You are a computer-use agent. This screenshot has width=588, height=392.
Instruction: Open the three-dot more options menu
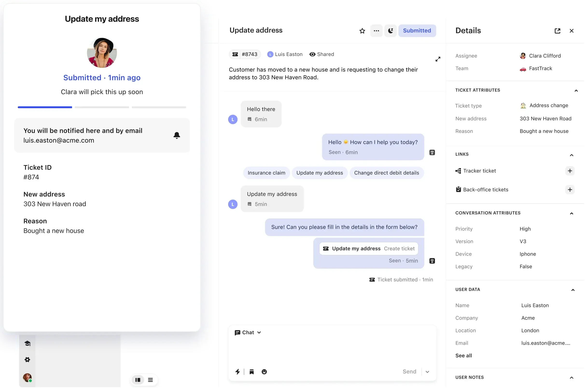tap(376, 31)
